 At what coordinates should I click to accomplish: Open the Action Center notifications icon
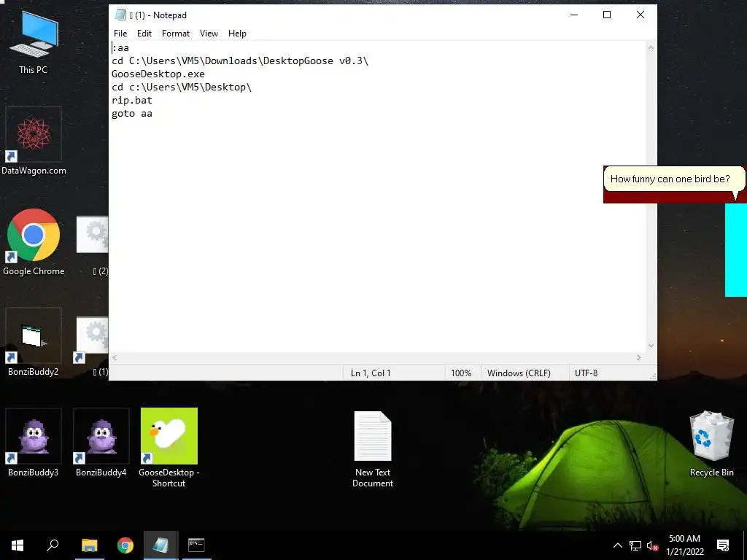pyautogui.click(x=723, y=545)
